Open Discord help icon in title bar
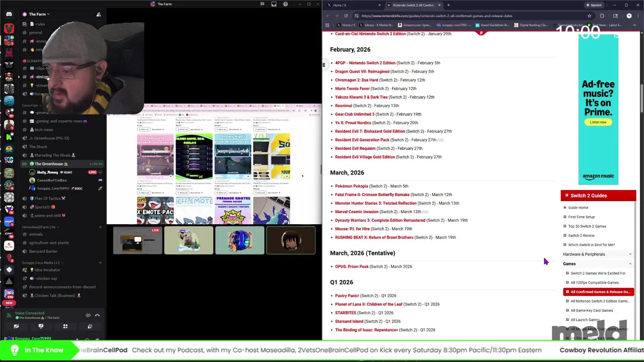 coord(285,4)
